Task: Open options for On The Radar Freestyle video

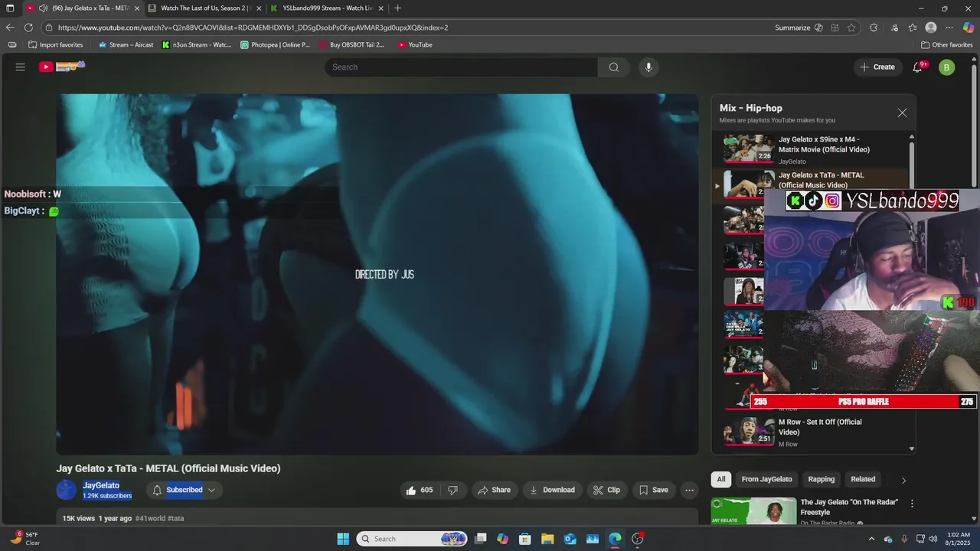Action: (911, 504)
